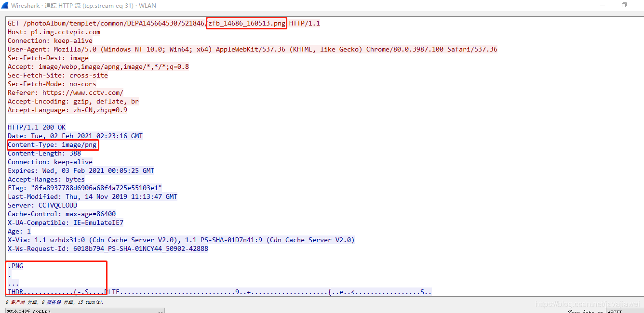
Task: Click the request Connection: keep-alive line under Host
Action: (x=50, y=40)
